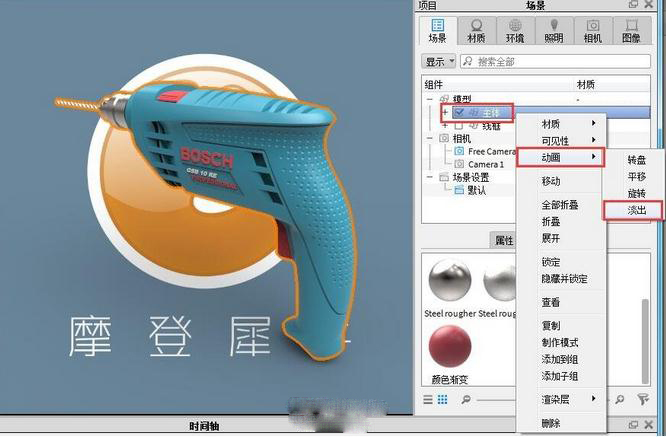Image resolution: width=666 pixels, height=437 pixels.
Task: Tick the empty checkbox under 模型
Action: click(x=459, y=126)
